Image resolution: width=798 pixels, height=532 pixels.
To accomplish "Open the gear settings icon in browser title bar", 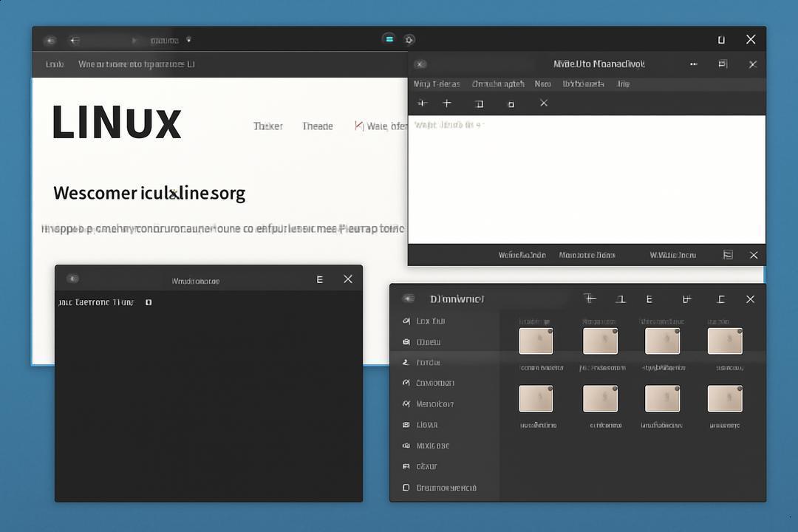I will 409,40.
